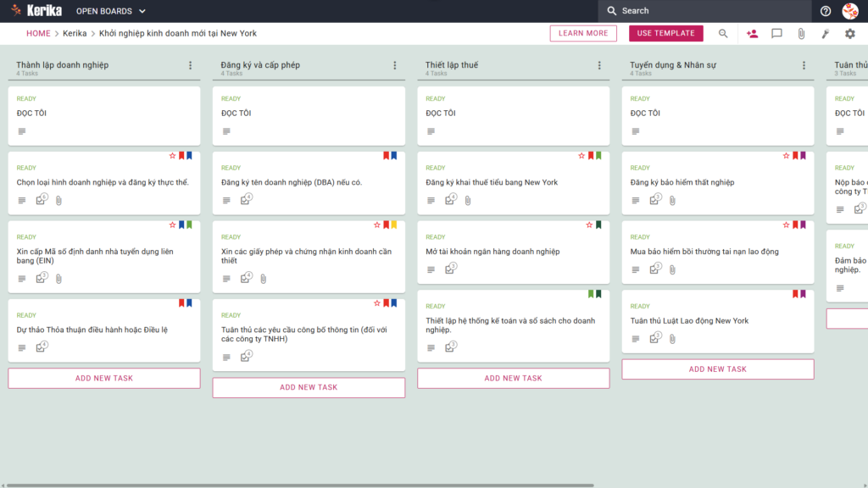
Task: Open 'Thiết lập thuế' column options menu
Action: pyautogui.click(x=599, y=65)
